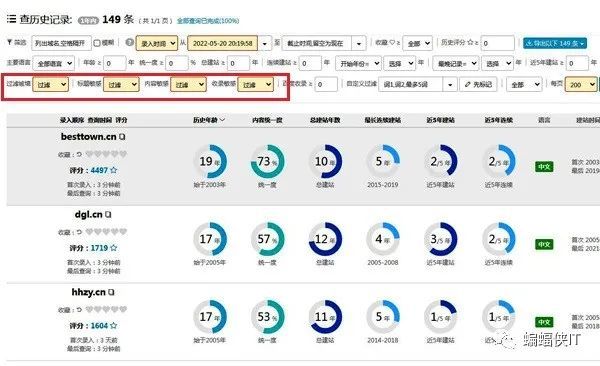Click the 12 年 total site ring for dgl.cn
Image resolution: width=600 pixels, height=366 pixels.
pos(325,239)
